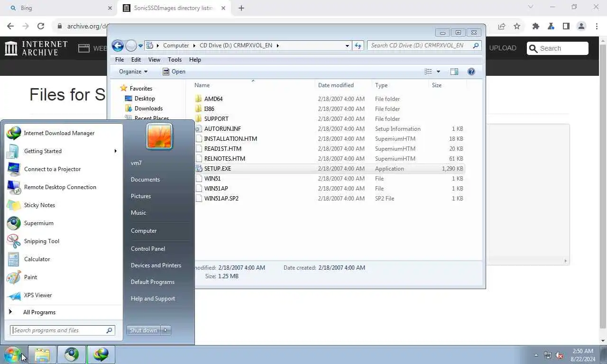The height and width of the screenshot is (364, 607).
Task: Open File Explorer from taskbar
Action: [x=42, y=355]
